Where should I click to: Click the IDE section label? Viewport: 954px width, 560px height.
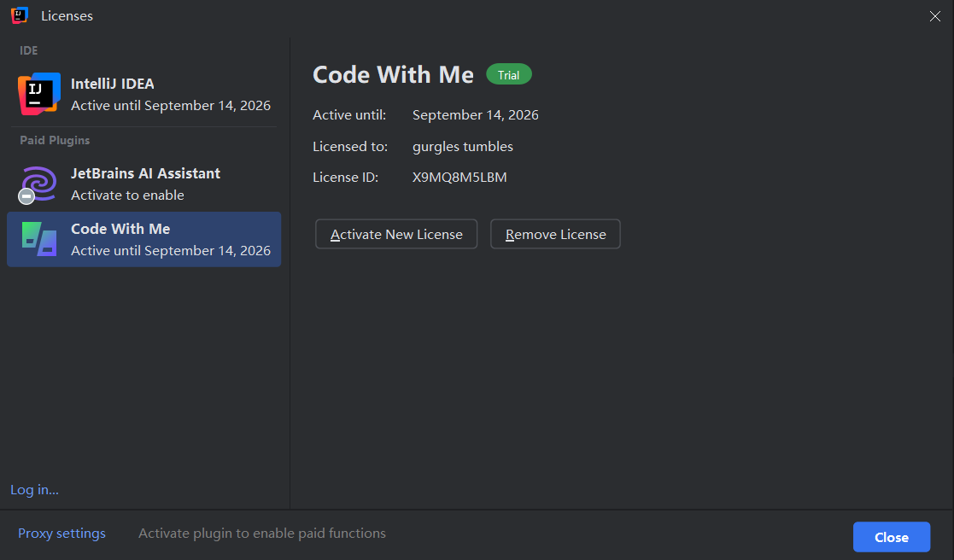point(28,50)
